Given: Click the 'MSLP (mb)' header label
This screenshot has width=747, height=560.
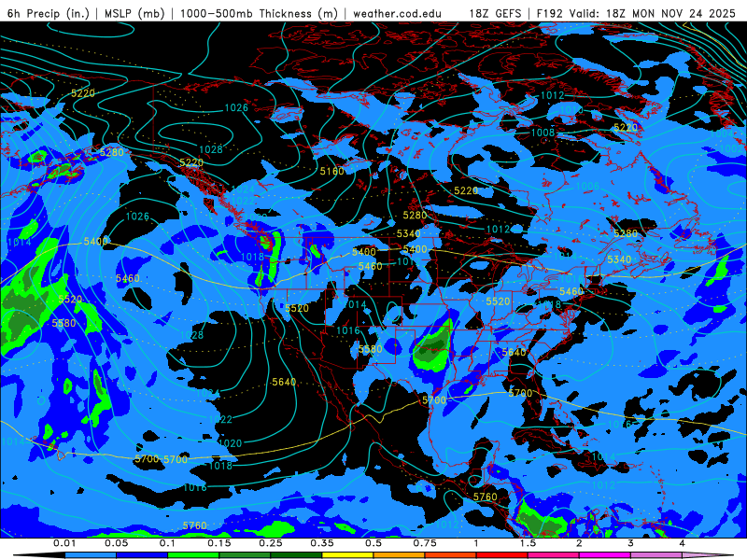Looking at the screenshot, I should pyautogui.click(x=134, y=13).
